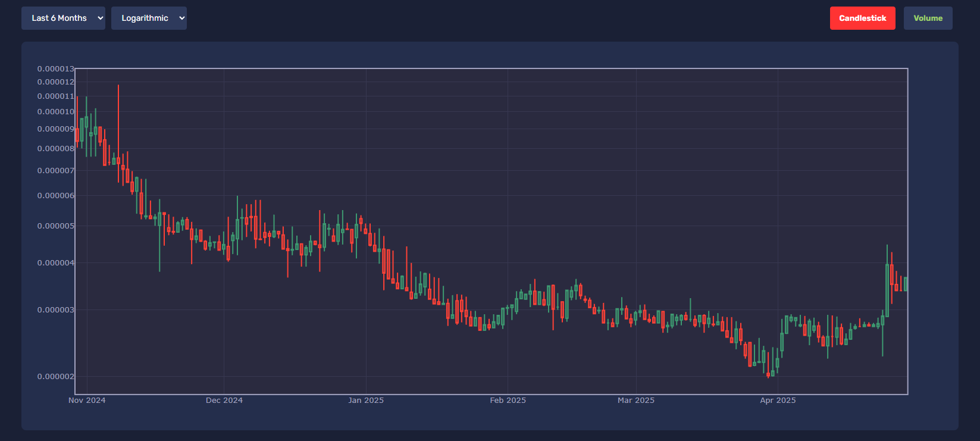Switch chart to Volume view

(x=928, y=18)
